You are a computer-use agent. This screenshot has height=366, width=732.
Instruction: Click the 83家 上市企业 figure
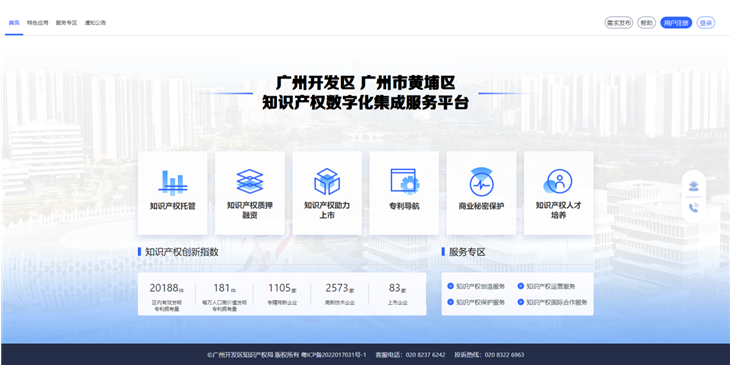click(x=397, y=288)
